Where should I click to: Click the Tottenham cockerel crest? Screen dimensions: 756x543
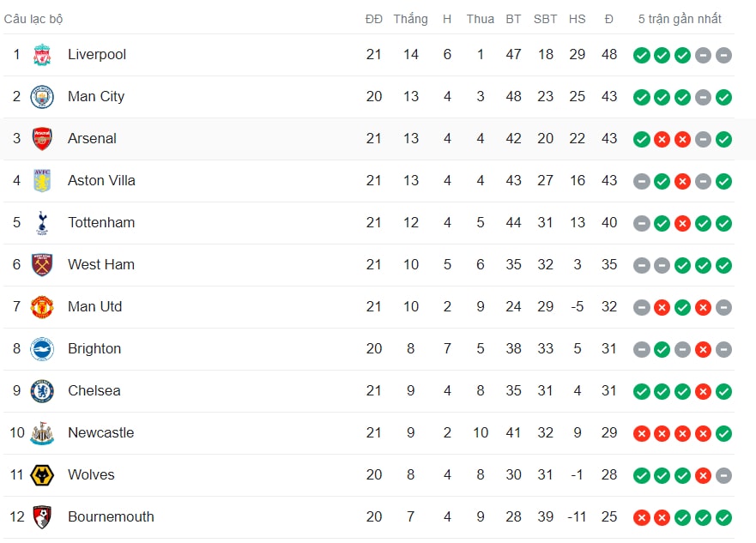42,222
